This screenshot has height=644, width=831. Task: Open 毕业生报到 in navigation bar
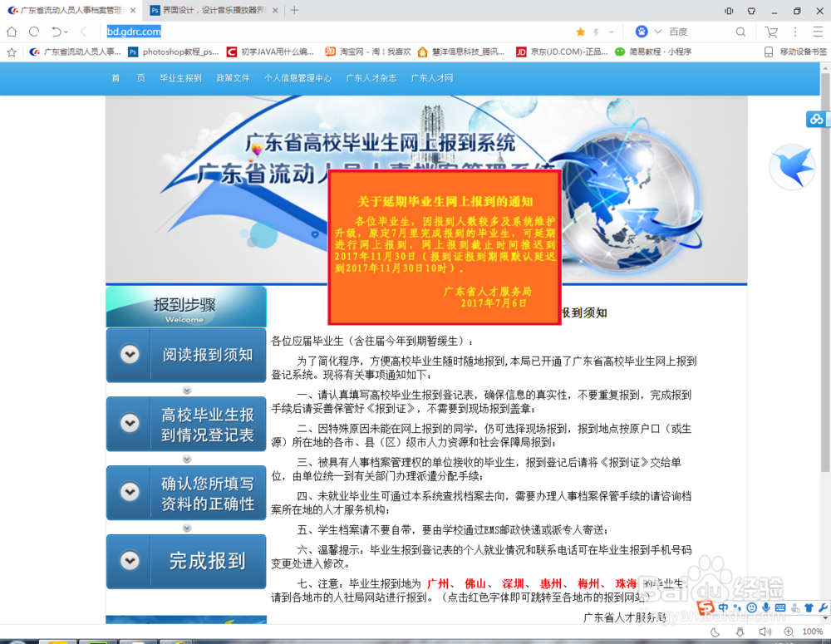[180, 78]
